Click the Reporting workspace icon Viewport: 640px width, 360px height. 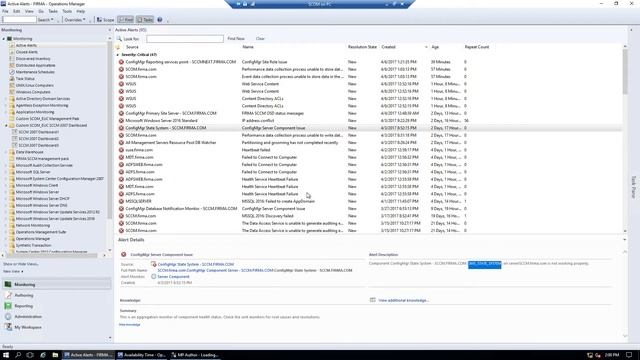coord(8,306)
